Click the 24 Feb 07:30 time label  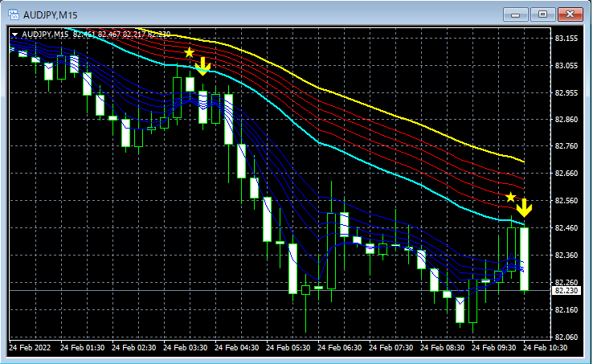point(391,347)
